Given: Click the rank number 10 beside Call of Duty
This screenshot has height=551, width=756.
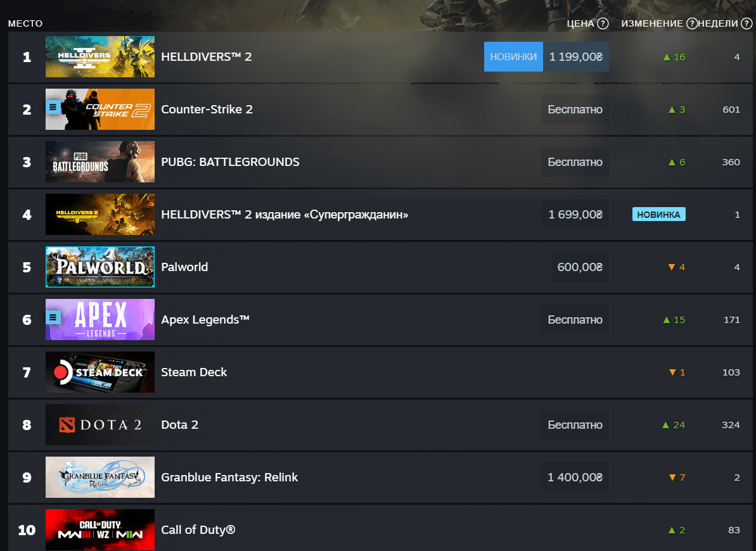Looking at the screenshot, I should point(27,530).
